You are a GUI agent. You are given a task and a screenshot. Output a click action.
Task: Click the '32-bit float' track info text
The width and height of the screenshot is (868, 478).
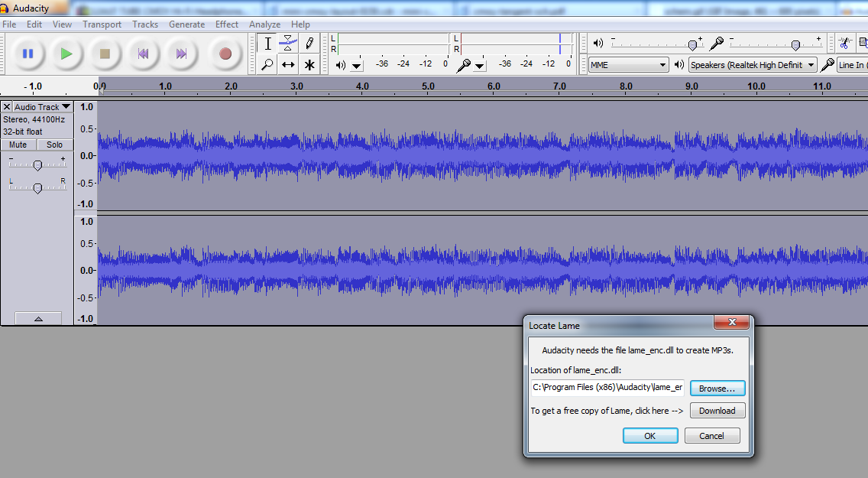(23, 132)
